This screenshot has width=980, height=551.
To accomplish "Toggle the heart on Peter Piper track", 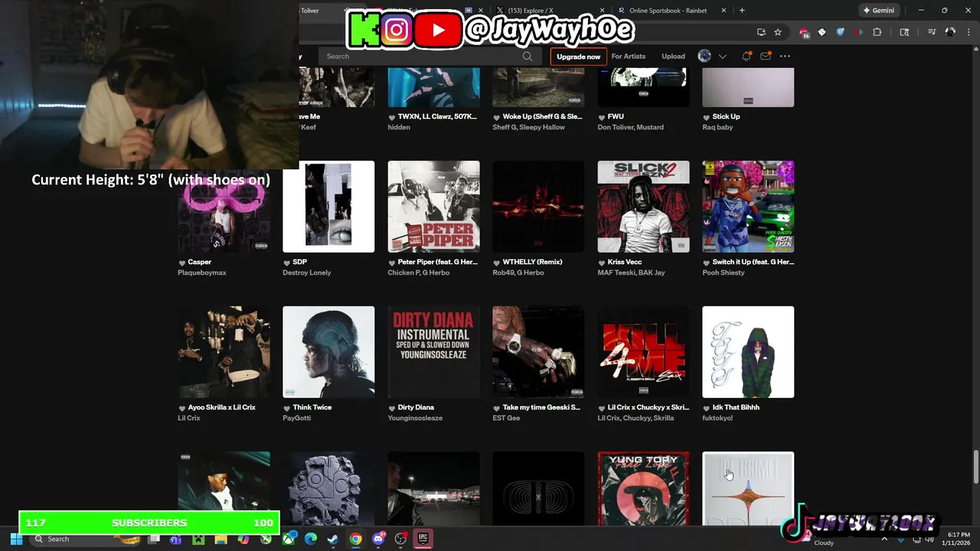I will click(392, 262).
